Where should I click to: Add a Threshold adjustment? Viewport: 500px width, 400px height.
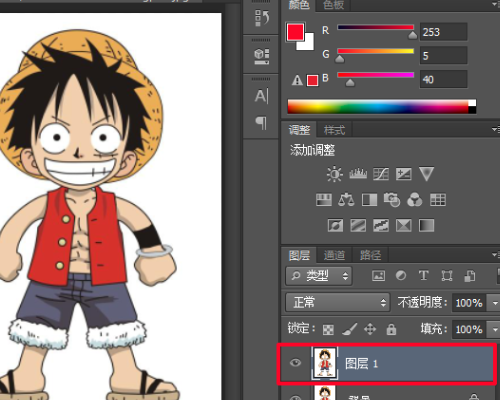click(x=381, y=226)
